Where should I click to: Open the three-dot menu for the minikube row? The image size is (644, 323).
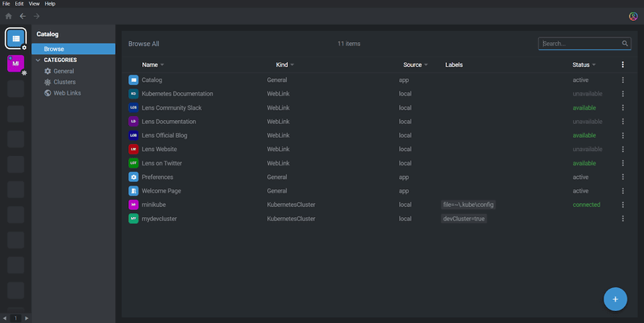623,204
